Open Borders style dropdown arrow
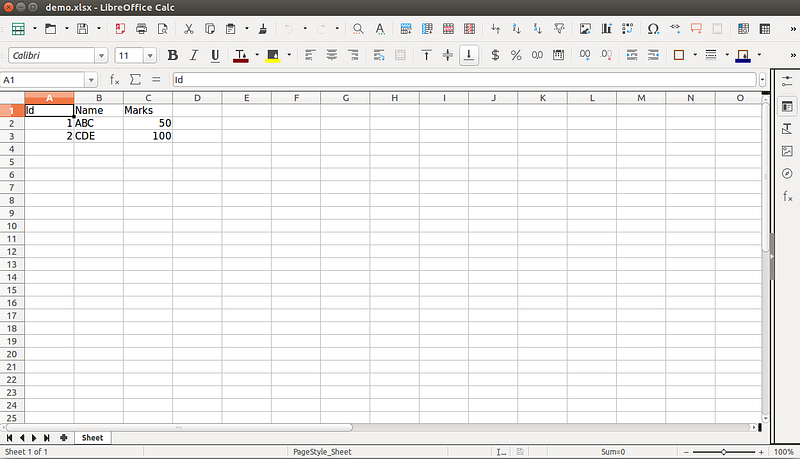This screenshot has height=459, width=800. pyautogui.click(x=695, y=55)
